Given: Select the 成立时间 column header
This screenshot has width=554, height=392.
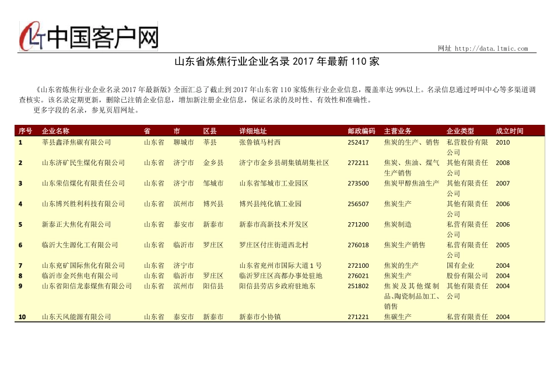Looking at the screenshot, I should pyautogui.click(x=510, y=131).
